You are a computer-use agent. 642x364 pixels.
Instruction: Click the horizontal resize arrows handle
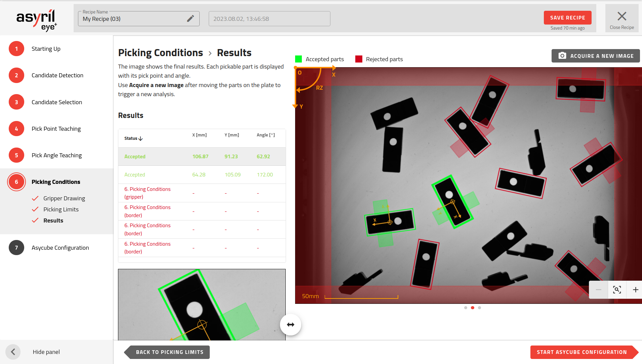[x=290, y=325]
